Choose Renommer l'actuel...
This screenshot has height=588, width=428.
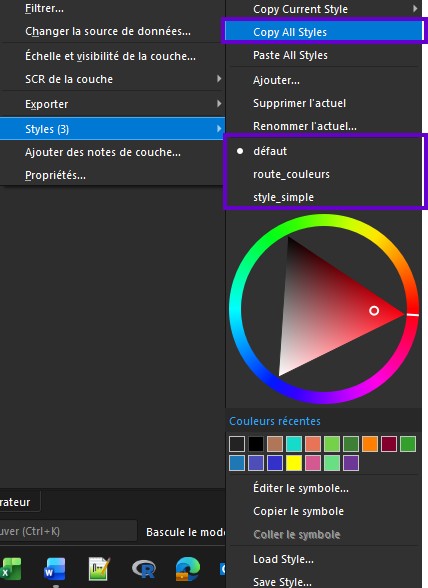click(323, 126)
